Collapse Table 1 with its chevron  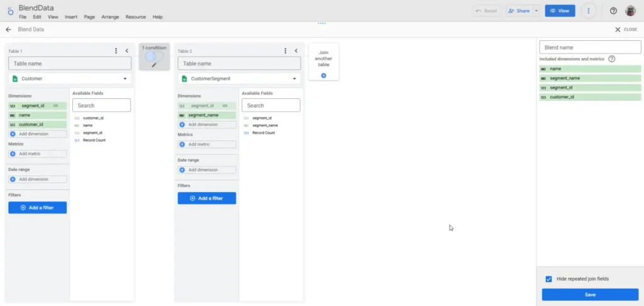126,50
